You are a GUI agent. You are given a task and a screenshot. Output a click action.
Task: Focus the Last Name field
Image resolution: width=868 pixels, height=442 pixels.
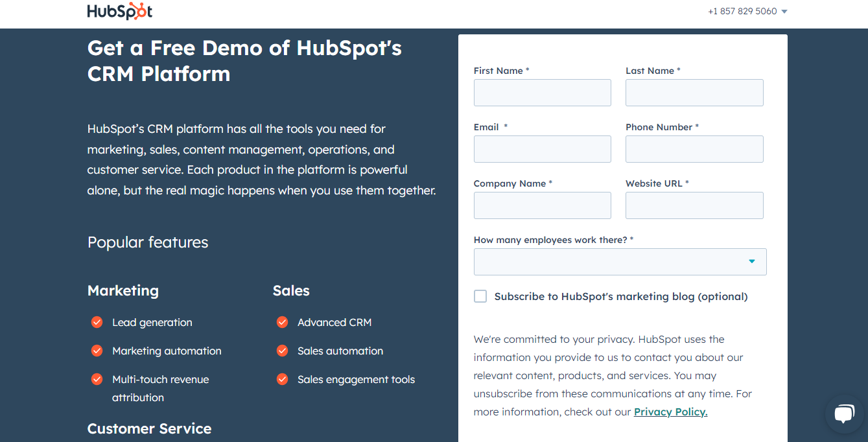pos(694,93)
